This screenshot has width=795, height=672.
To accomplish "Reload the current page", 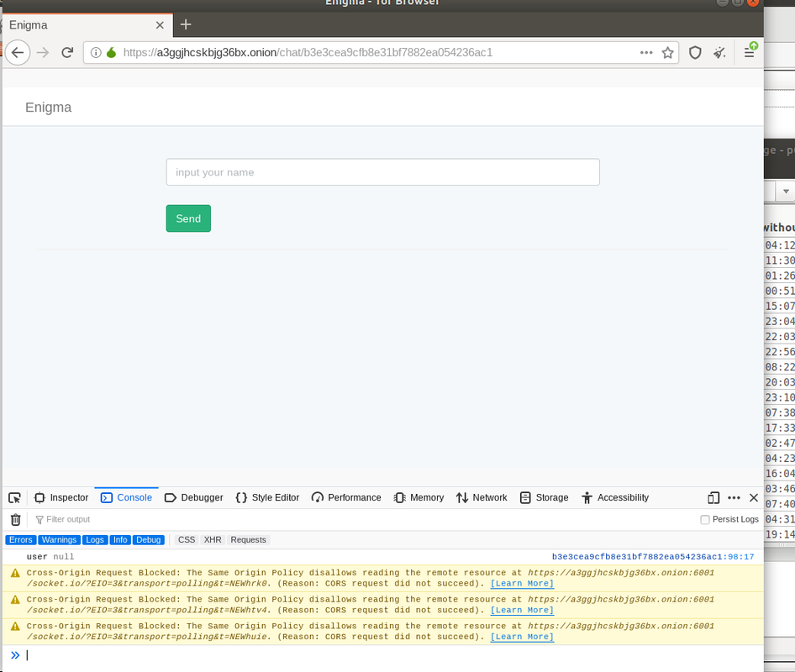I will pos(67,53).
